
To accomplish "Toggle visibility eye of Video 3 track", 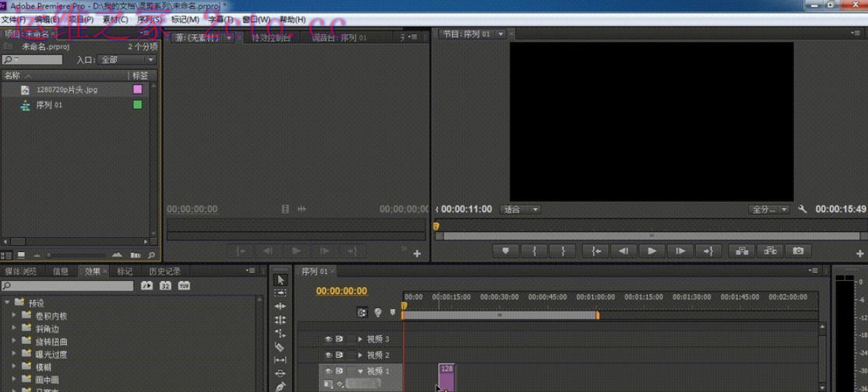I will tap(329, 339).
